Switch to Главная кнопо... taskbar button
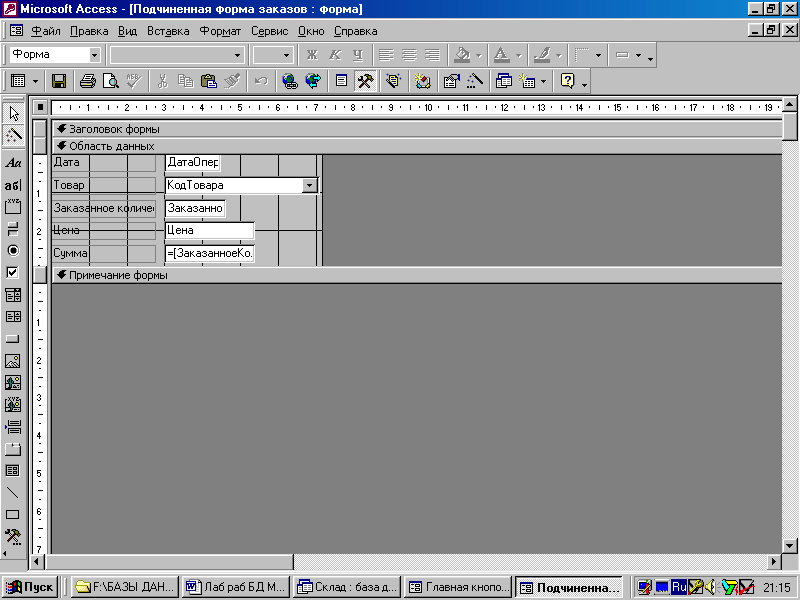The image size is (800, 600). pyautogui.click(x=458, y=587)
